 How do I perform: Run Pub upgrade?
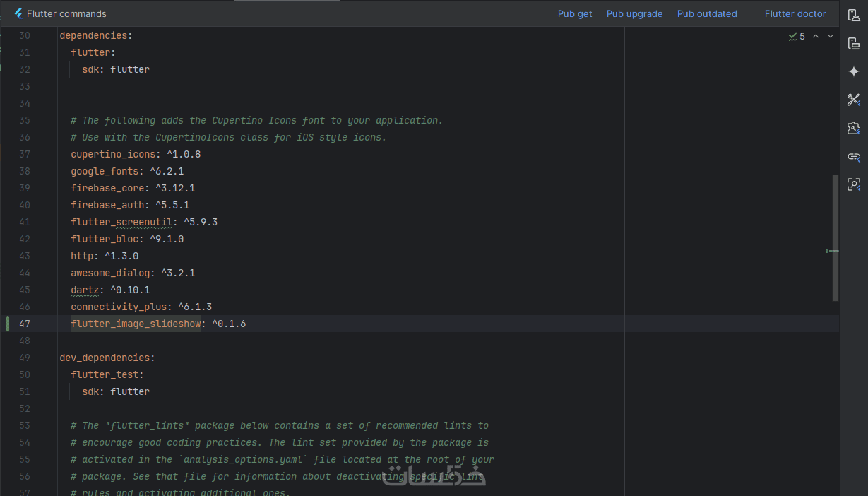point(634,13)
